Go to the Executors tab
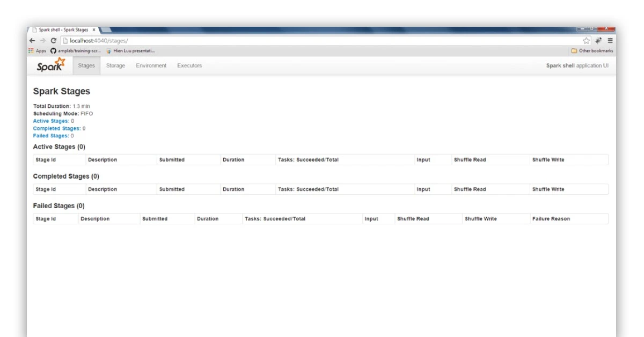The image size is (644, 337). pyautogui.click(x=189, y=65)
